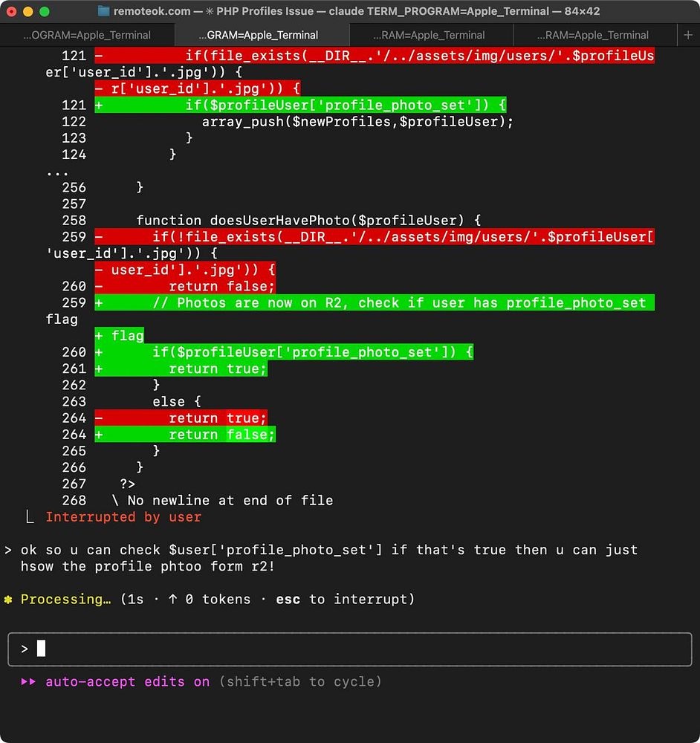Click the red close window button

pyautogui.click(x=11, y=11)
